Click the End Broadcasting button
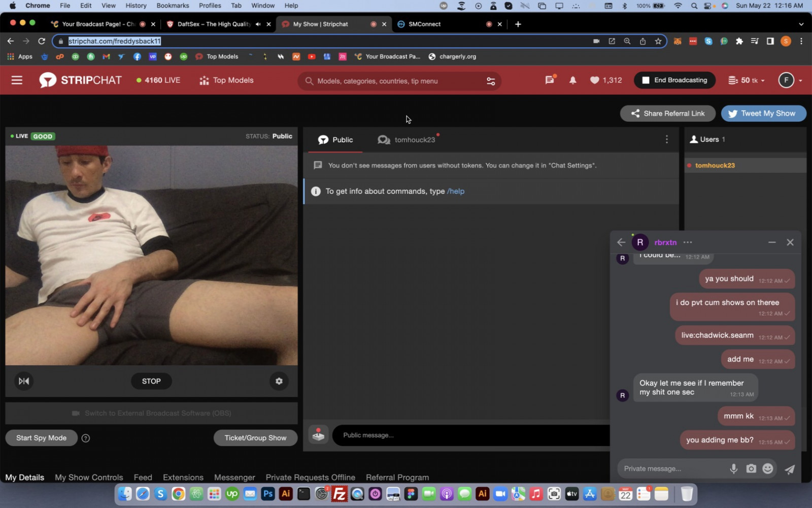Viewport: 812px width, 508px height. click(674, 80)
